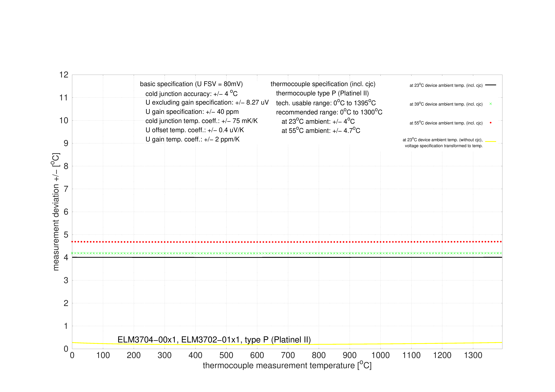Screen dimensions: 555x392
Task: Click the yellow line legend sample without cjc
Action: [x=490, y=141]
